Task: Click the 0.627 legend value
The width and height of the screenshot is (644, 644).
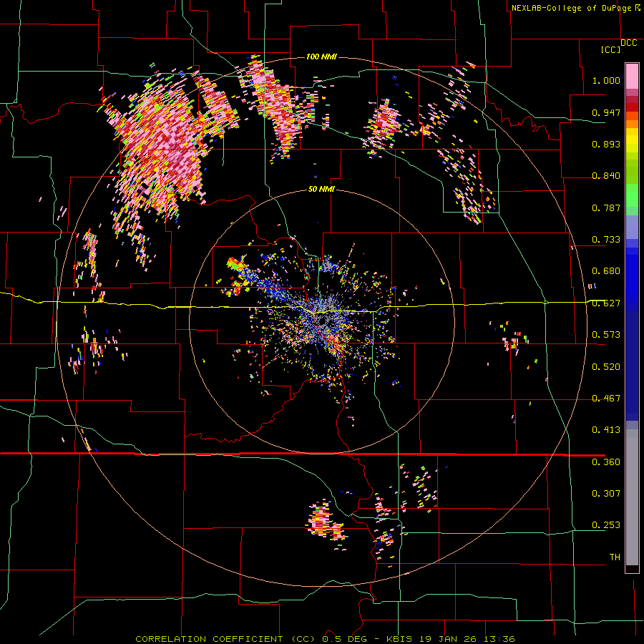Action: [x=606, y=303]
